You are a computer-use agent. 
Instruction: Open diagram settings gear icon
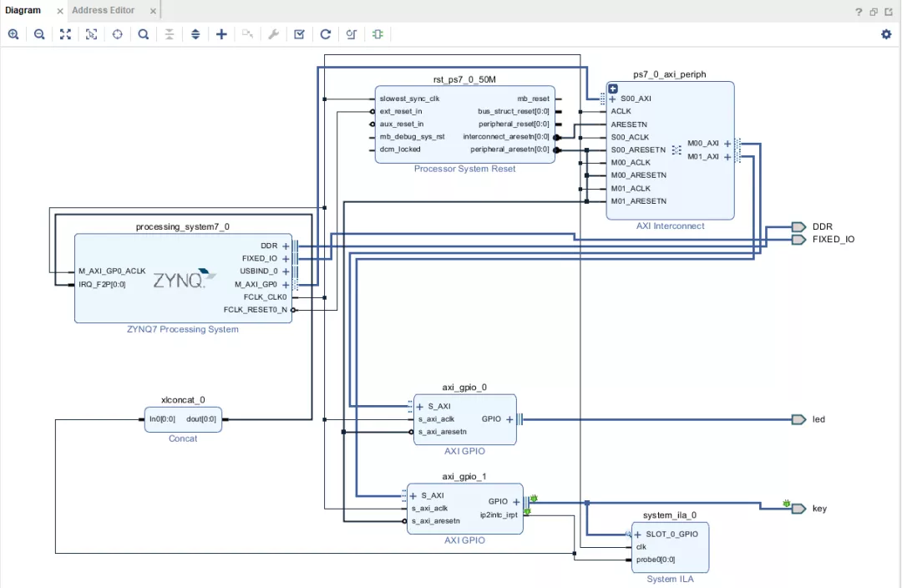(x=886, y=34)
